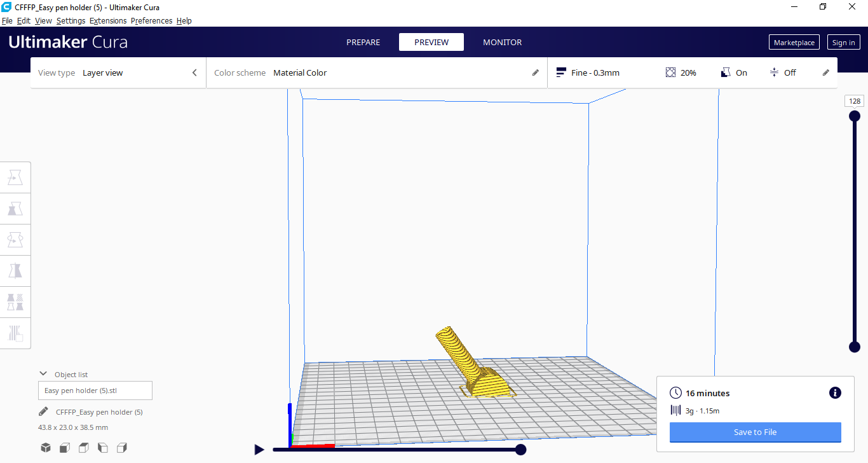Viewport: 868px width, 463px height.
Task: Switch to the MONITOR stage
Action: pyautogui.click(x=502, y=42)
